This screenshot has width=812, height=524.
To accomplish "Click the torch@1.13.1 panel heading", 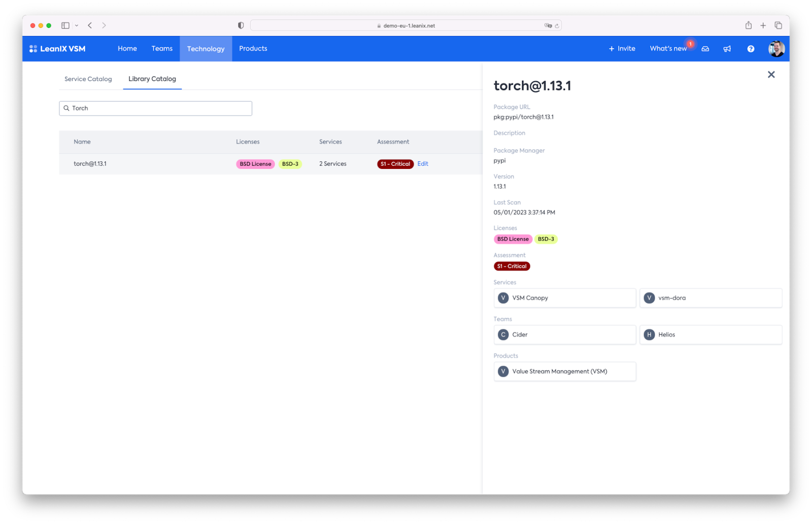I will click(x=532, y=86).
